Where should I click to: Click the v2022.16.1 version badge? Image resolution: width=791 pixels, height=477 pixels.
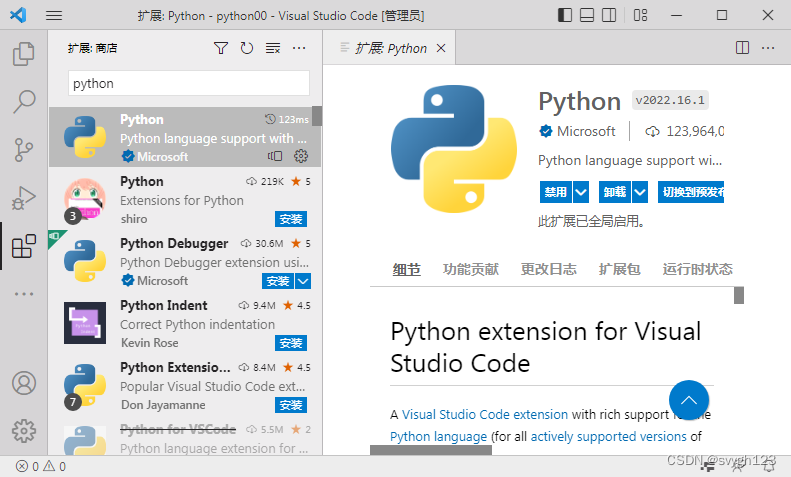pyautogui.click(x=670, y=100)
